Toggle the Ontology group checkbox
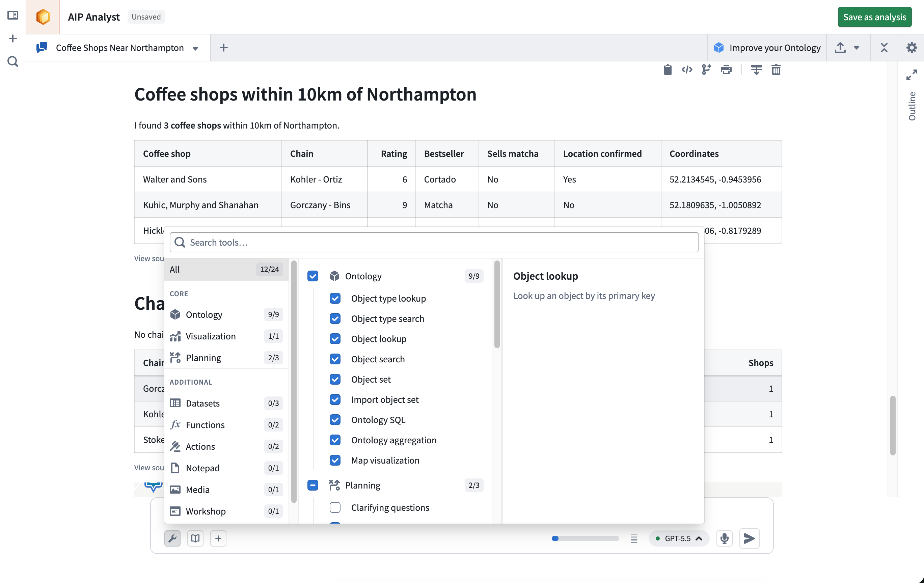This screenshot has height=583, width=924. point(313,276)
